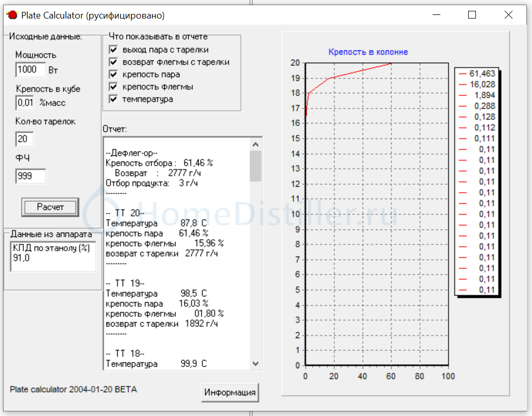This screenshot has width=532, height=416.
Task: Toggle 'выход пара с тарелки' checkbox
Action: pyautogui.click(x=114, y=50)
